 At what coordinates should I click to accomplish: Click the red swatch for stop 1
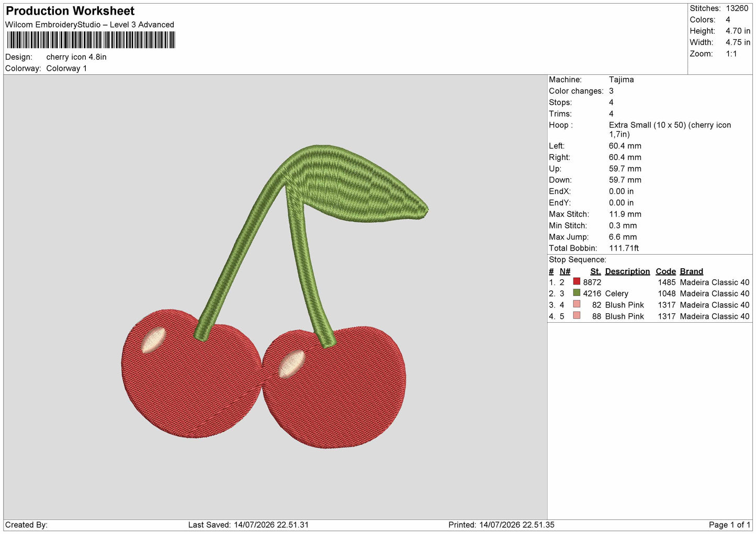coord(577,281)
